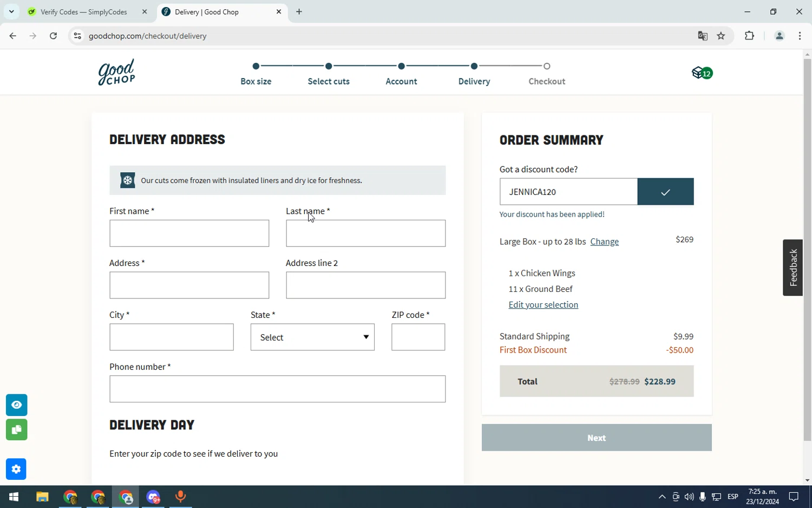Open the Feedback side tab
The height and width of the screenshot is (508, 812).
[x=793, y=268]
